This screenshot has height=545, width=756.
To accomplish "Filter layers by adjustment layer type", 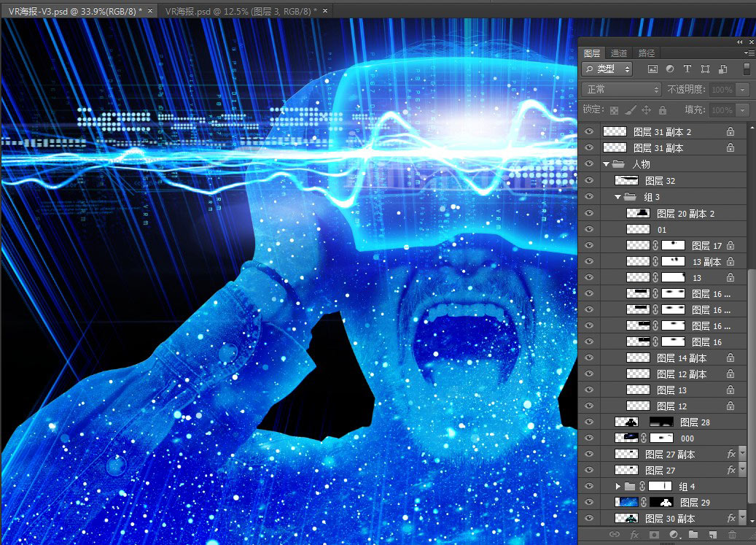I will click(670, 69).
